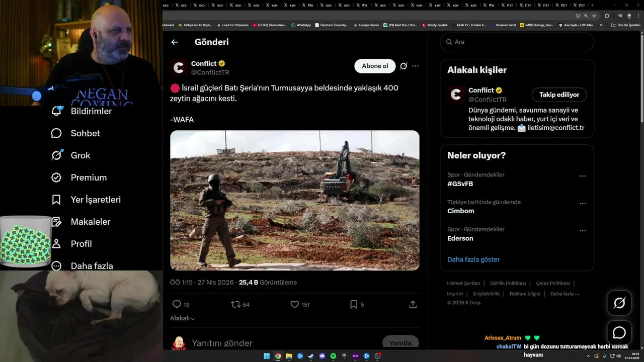Click the Takip ediyor following button
The image size is (644, 362).
559,95
